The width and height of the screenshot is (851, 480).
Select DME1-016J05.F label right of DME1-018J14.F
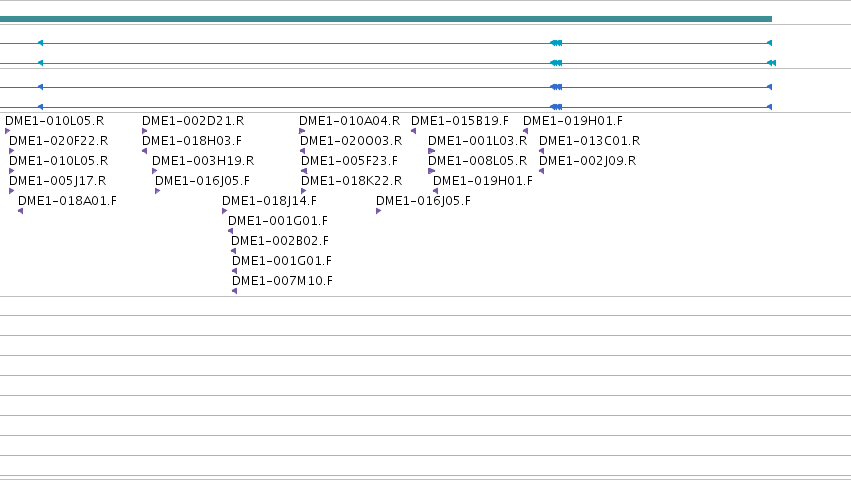tap(423, 201)
